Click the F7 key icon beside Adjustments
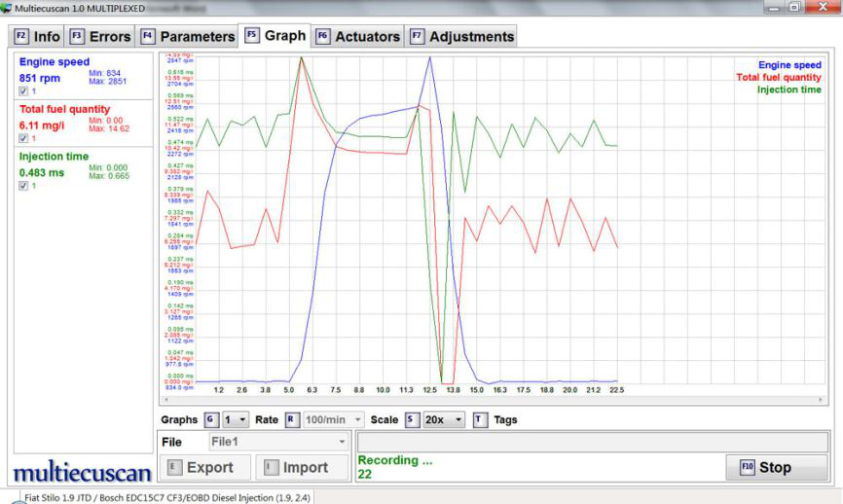This screenshot has width=843, height=504. pyautogui.click(x=417, y=37)
